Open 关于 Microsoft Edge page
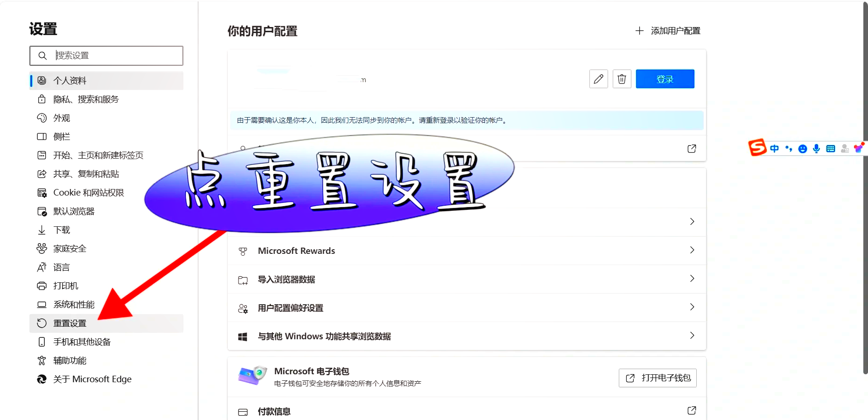868x420 pixels. [106, 379]
